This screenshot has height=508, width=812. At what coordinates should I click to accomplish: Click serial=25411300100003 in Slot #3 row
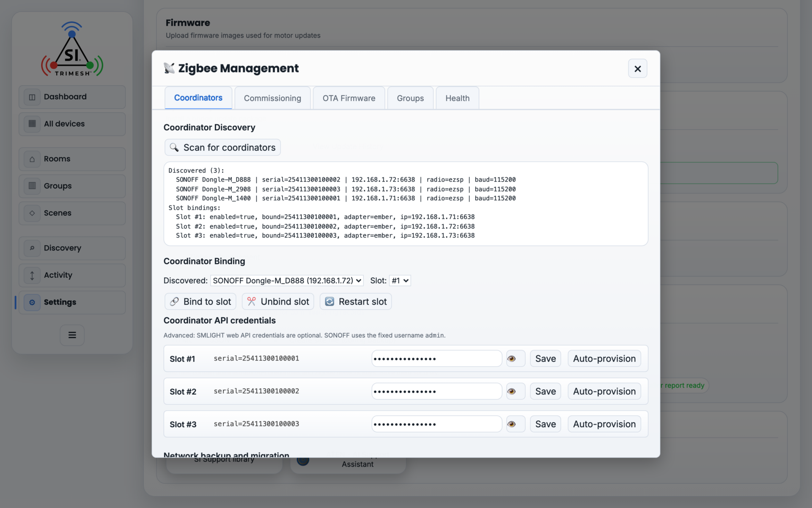pos(256,424)
